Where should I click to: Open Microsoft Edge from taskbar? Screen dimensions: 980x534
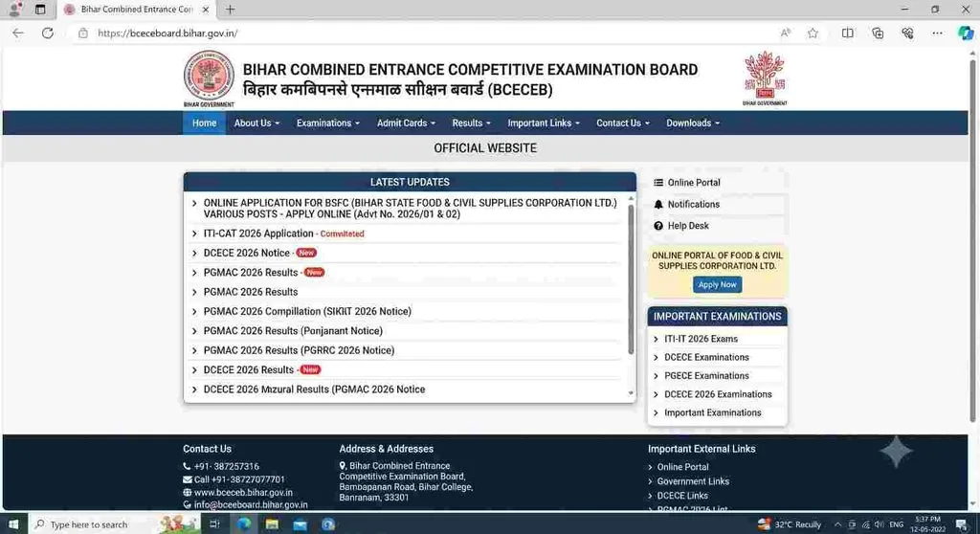244,524
